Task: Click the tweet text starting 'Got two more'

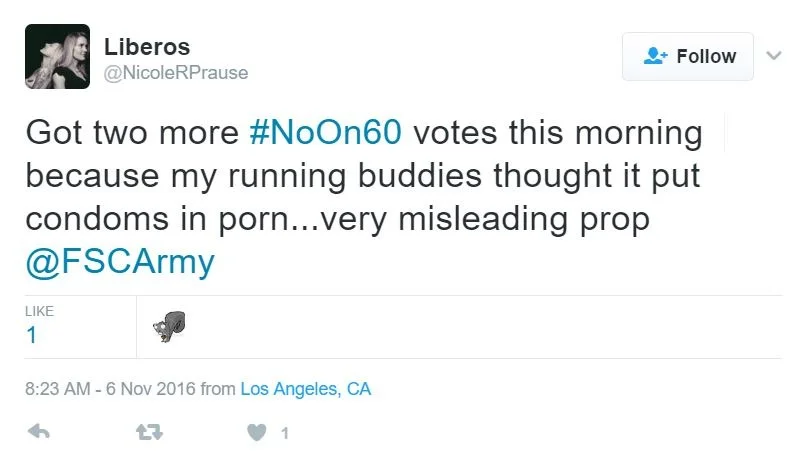Action: coord(130,134)
